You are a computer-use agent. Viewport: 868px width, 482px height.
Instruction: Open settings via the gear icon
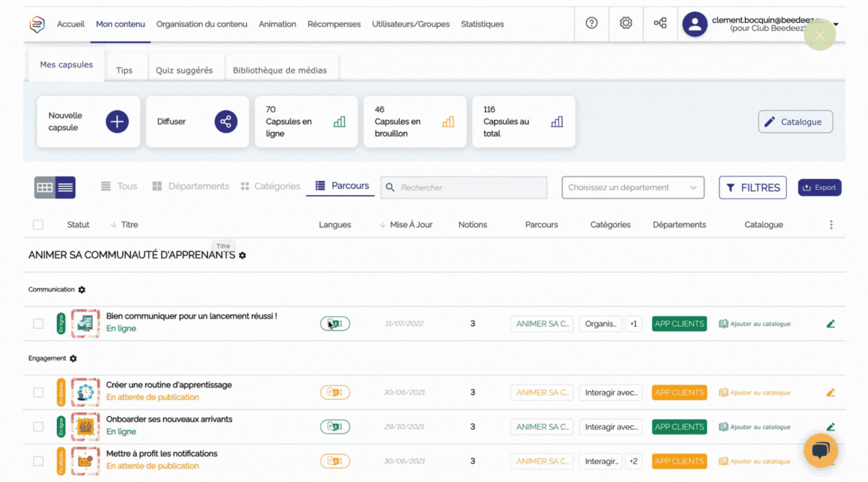626,23
